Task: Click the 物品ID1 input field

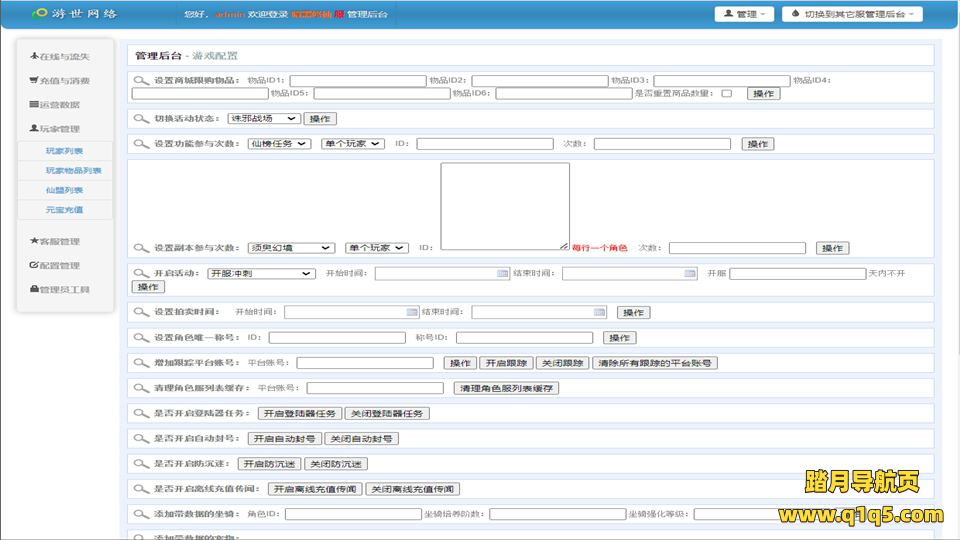Action: [x=357, y=81]
